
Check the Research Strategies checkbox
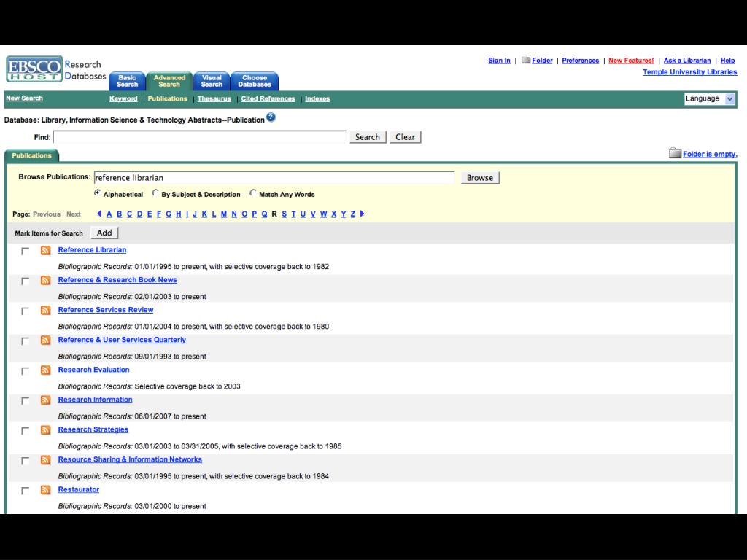[x=26, y=432]
